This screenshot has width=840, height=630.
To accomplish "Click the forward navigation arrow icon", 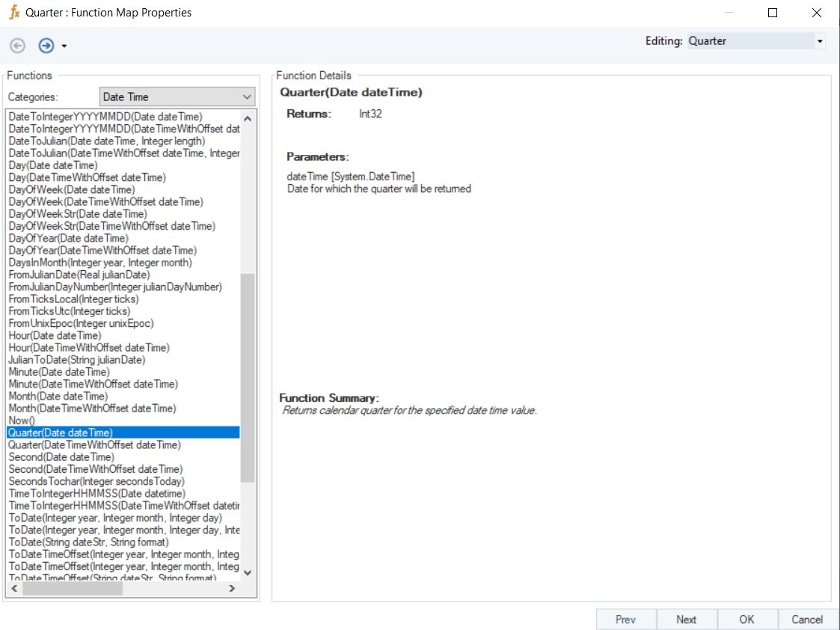I will (46, 46).
